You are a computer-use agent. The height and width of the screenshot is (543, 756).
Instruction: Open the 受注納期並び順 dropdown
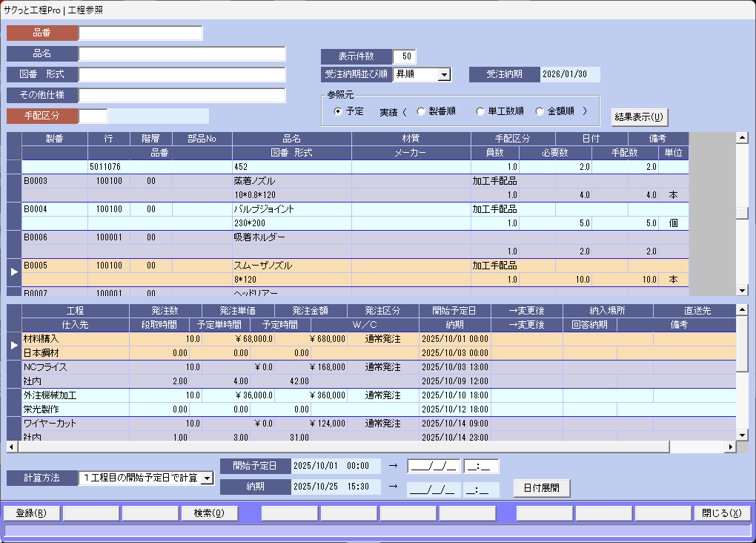(444, 74)
